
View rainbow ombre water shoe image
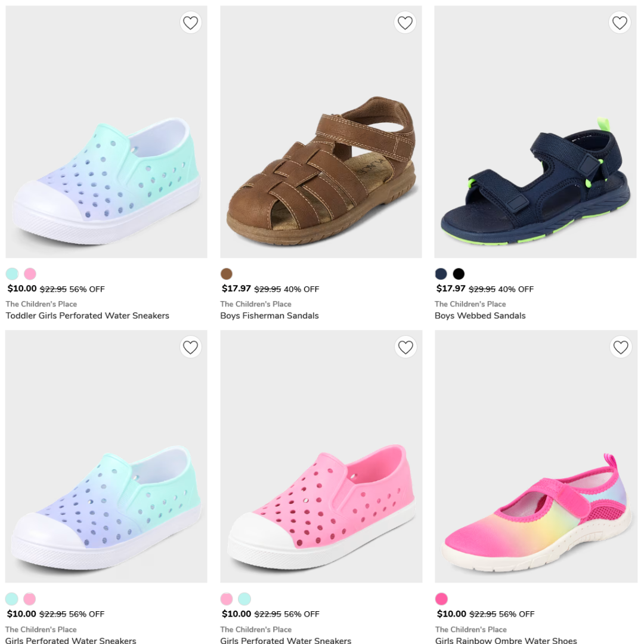(x=536, y=456)
